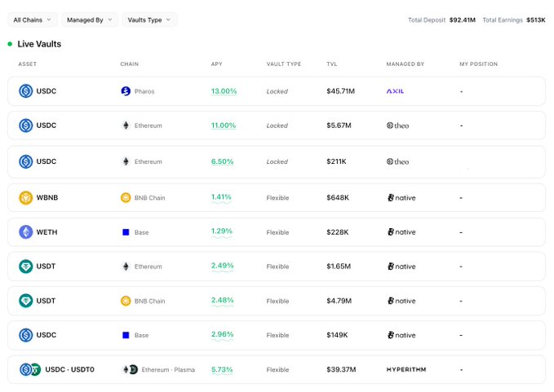Click the USDC · USDT0 paired token icon
Screen dimensions: 554x392
click(x=30, y=369)
